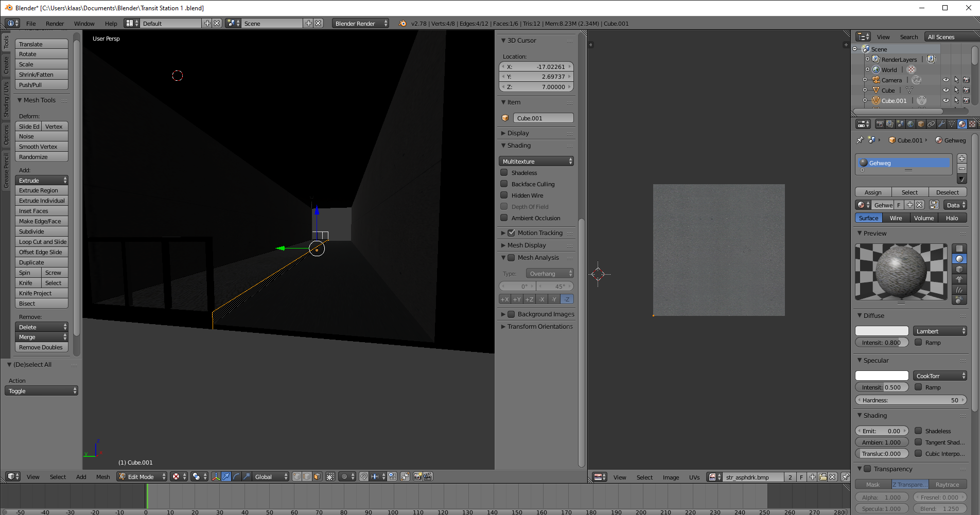Open the Modifiers wrench tab in Properties

click(x=941, y=124)
